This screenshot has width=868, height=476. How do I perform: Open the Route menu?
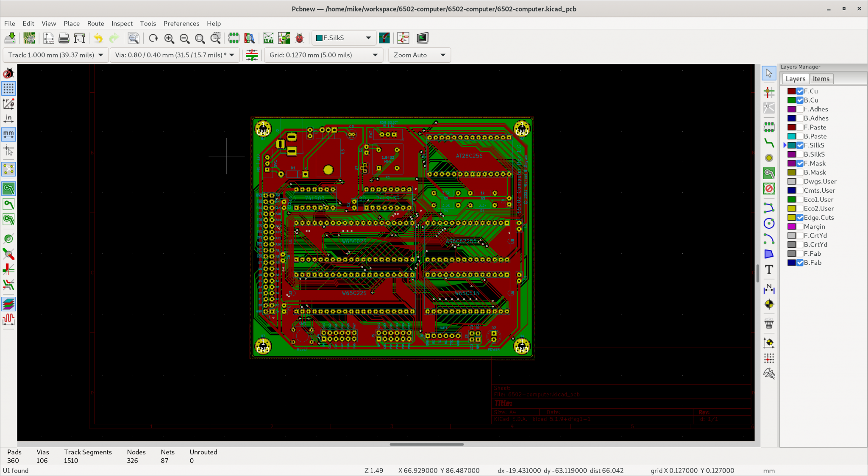tap(95, 23)
